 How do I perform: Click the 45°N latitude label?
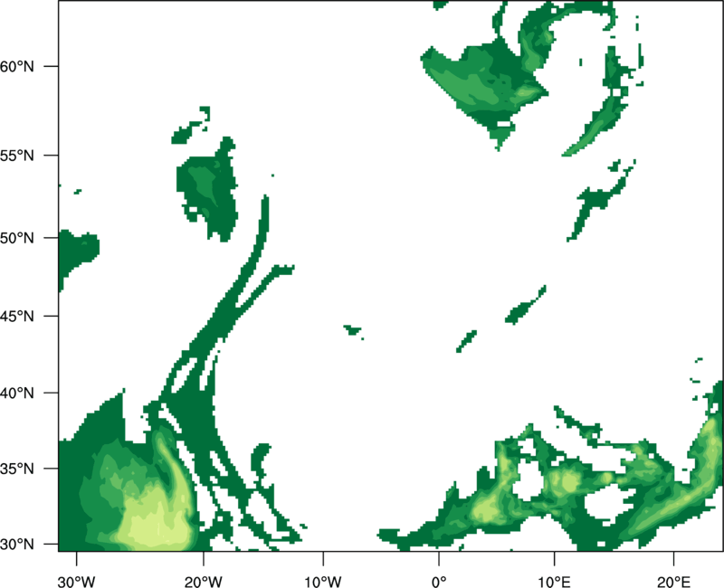[17, 316]
